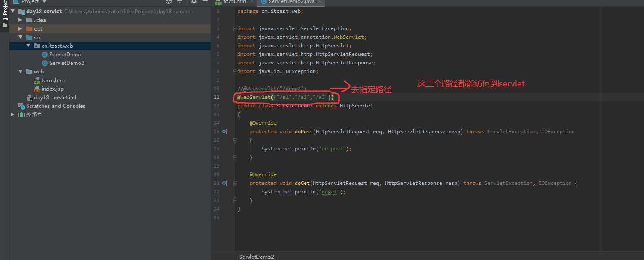Collapse the web folder
The image size is (644, 260).
coord(20,72)
